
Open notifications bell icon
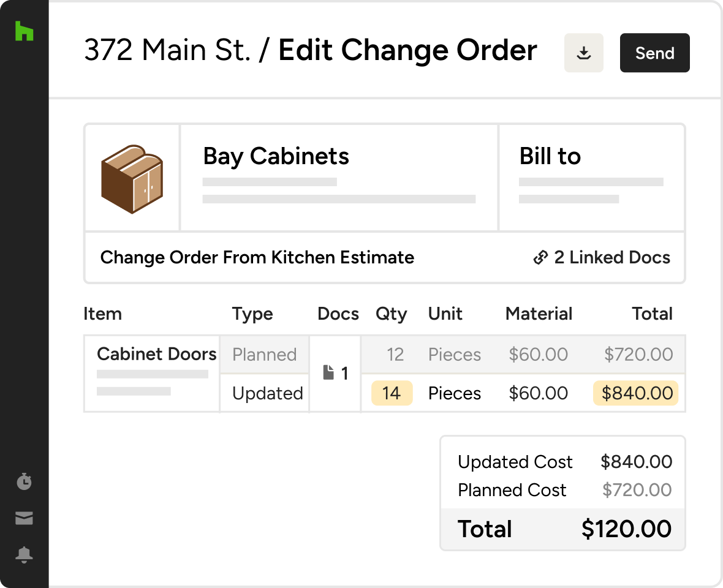point(24,554)
